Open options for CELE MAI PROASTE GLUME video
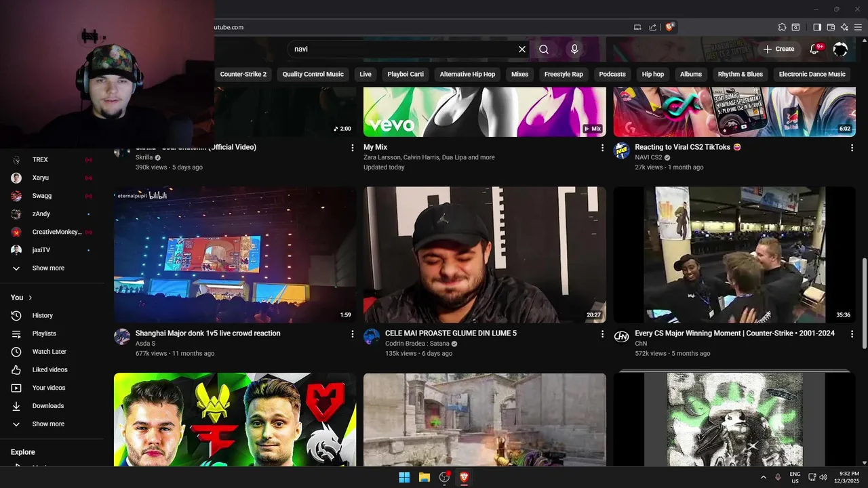Viewport: 868px width, 488px height. point(602,334)
